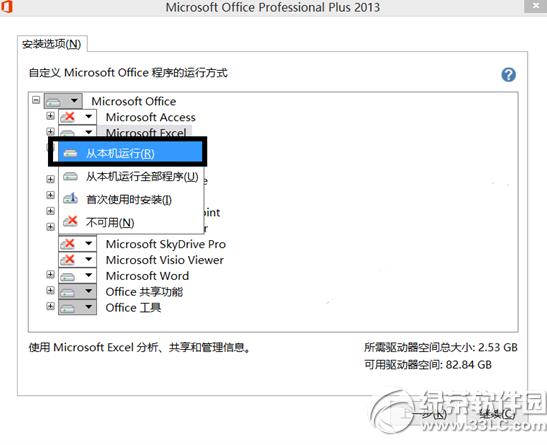Open the help icon in the options panel
The height and width of the screenshot is (445, 547).
(509, 75)
